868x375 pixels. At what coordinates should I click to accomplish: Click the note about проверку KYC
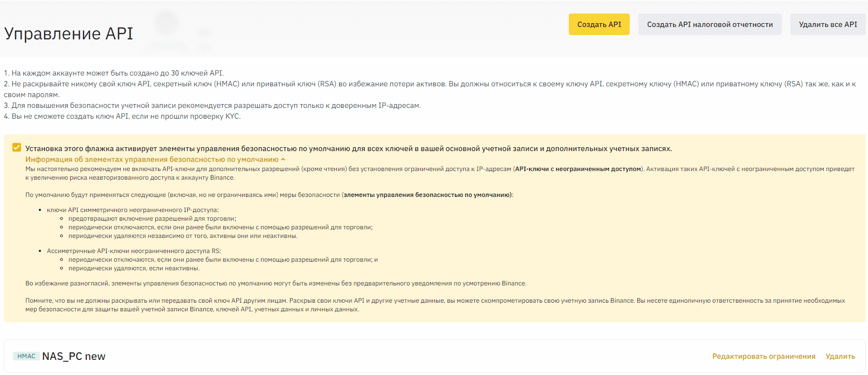point(122,116)
